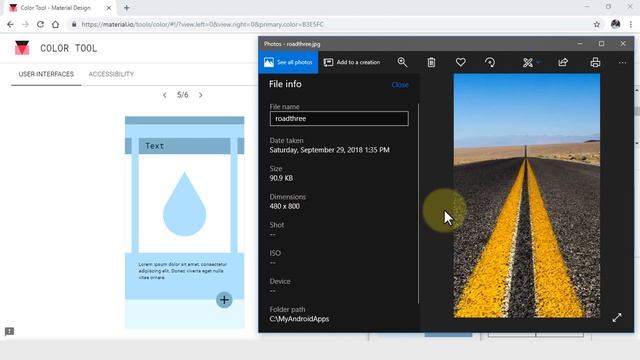The image size is (640, 360).
Task: Delete photo with trash icon
Action: tap(431, 62)
